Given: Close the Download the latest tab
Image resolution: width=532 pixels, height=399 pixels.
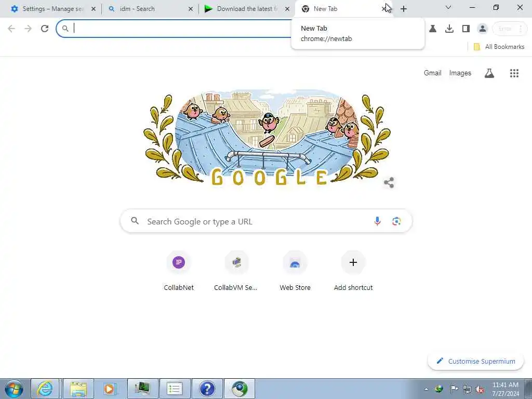Looking at the screenshot, I should point(287,9).
